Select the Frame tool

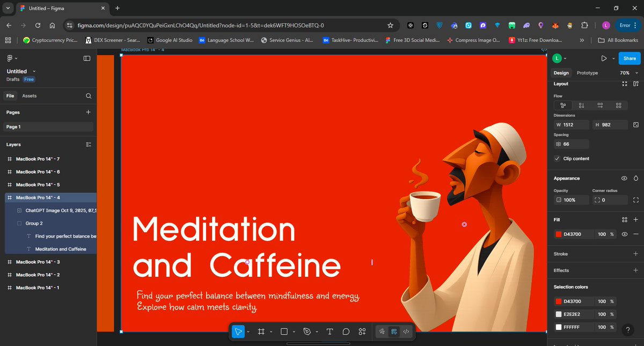[261, 332]
